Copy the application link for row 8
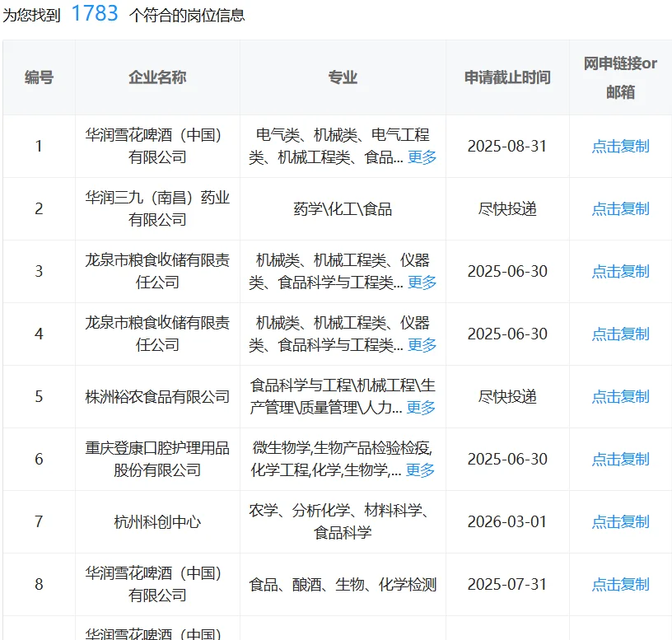 (620, 584)
